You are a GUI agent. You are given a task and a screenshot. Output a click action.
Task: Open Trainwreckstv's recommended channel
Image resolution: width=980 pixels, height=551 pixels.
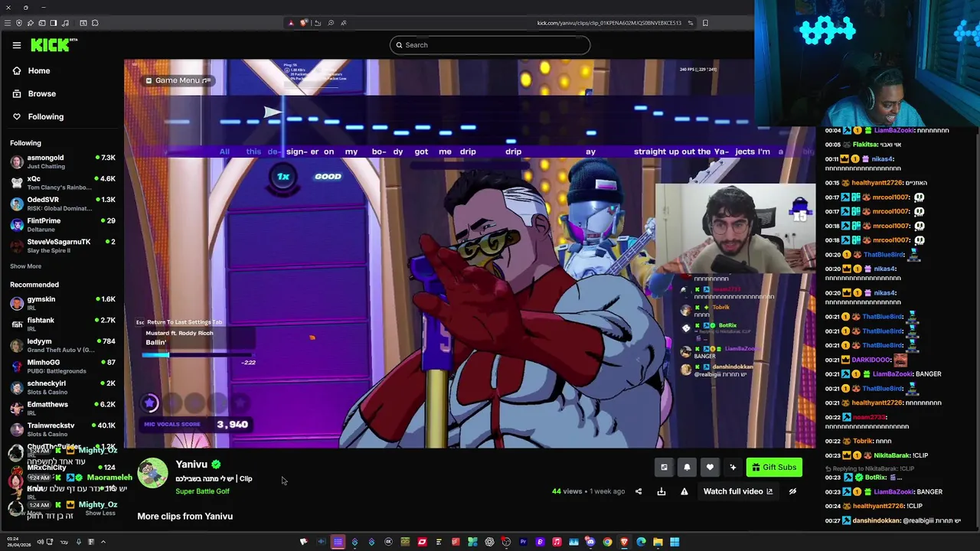pos(62,429)
